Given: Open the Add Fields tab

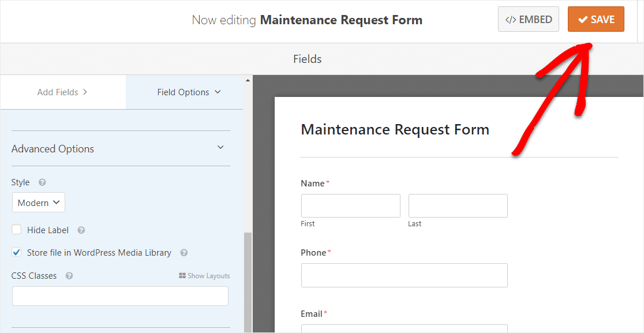Looking at the screenshot, I should click(62, 92).
